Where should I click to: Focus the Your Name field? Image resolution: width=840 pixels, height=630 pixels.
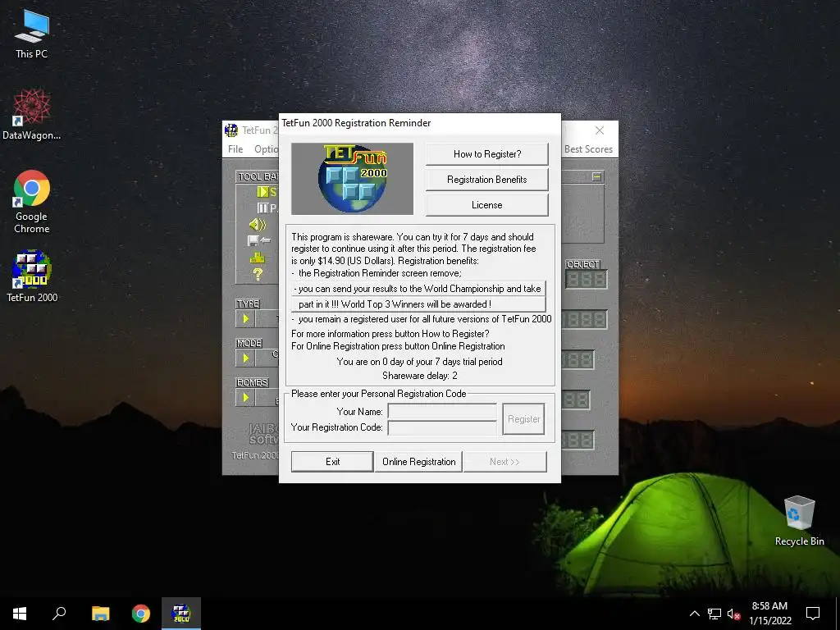click(442, 412)
